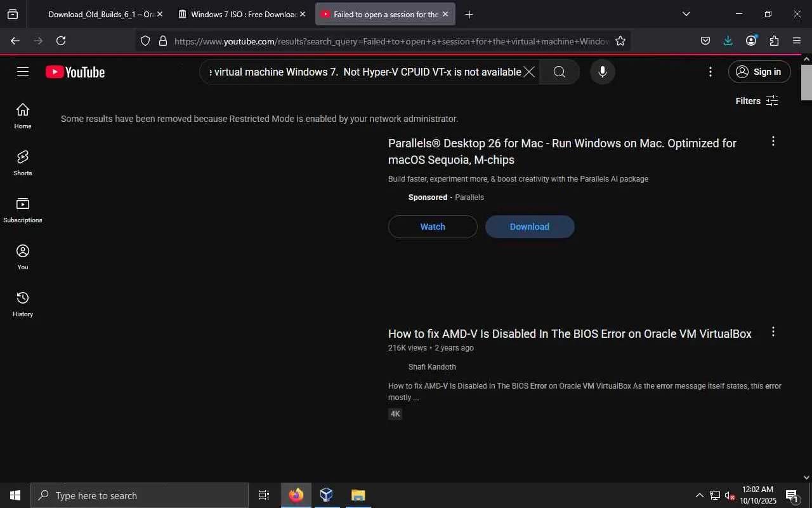Image resolution: width=812 pixels, height=508 pixels.
Task: Close the Download_Old_Builds_6_1 tab
Action: [159, 14]
